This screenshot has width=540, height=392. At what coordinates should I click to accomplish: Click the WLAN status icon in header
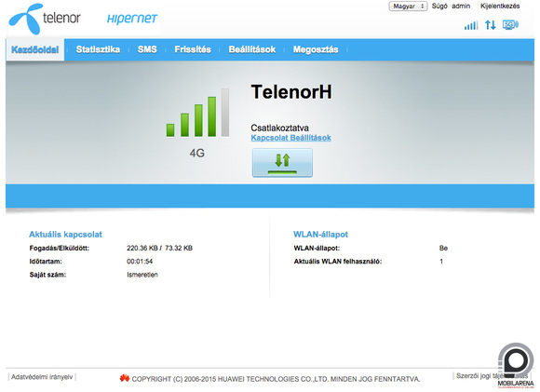point(510,25)
